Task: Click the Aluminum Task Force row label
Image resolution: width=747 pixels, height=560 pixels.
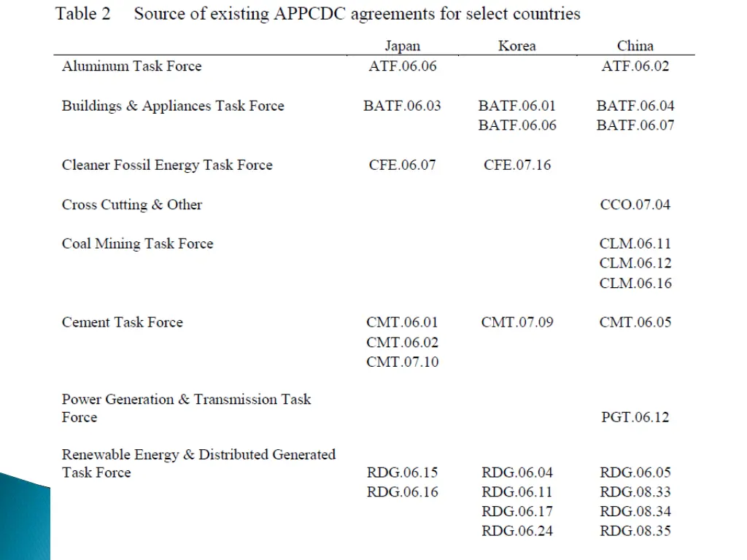Action: click(131, 66)
